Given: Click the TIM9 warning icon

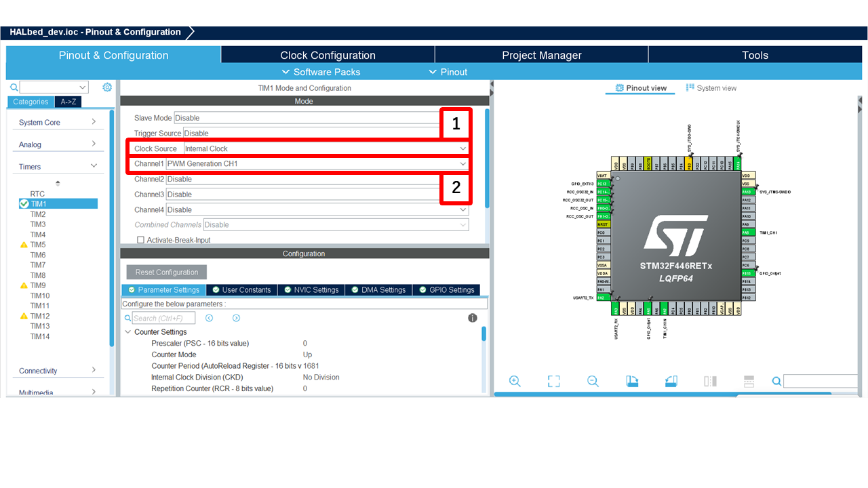Looking at the screenshot, I should [24, 285].
